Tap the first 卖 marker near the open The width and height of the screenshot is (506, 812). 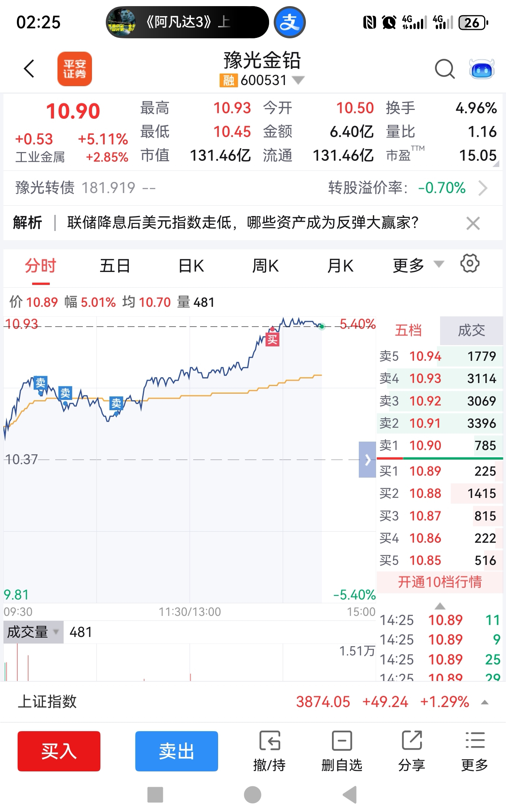41,383
